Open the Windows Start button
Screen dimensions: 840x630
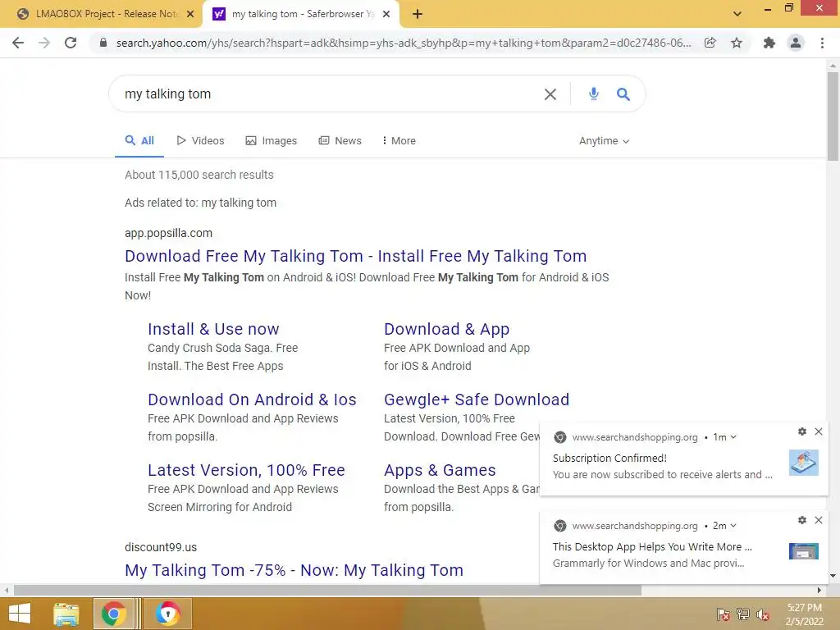(20, 614)
